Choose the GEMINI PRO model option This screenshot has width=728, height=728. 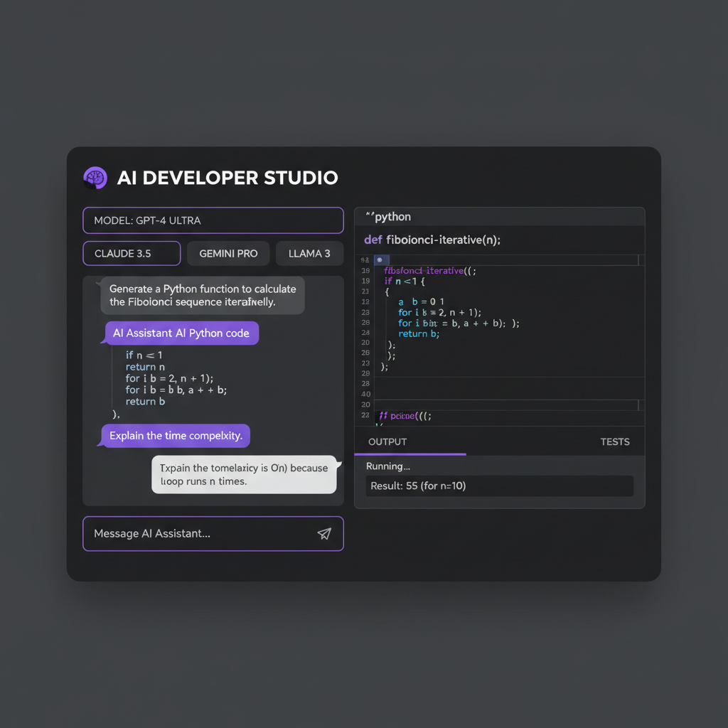pyautogui.click(x=228, y=254)
